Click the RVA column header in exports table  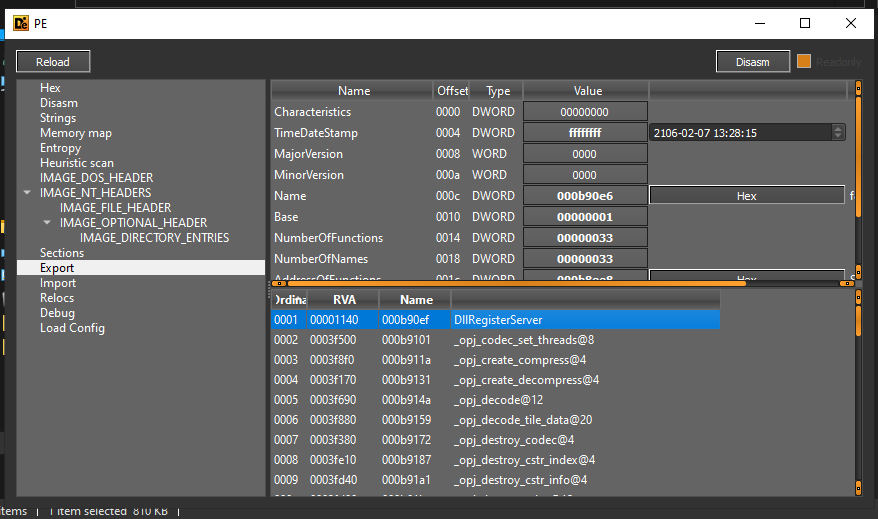(x=343, y=300)
